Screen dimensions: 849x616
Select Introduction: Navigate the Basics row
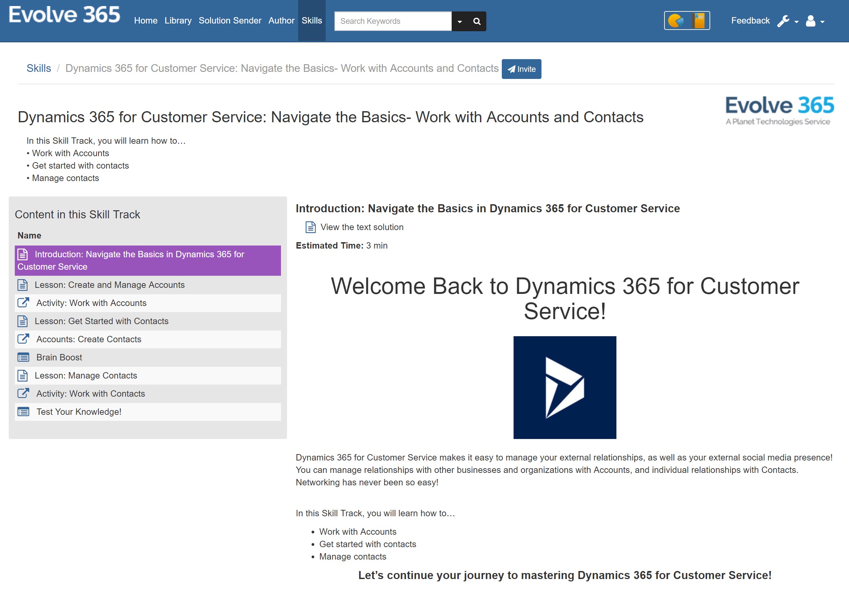[x=148, y=261]
